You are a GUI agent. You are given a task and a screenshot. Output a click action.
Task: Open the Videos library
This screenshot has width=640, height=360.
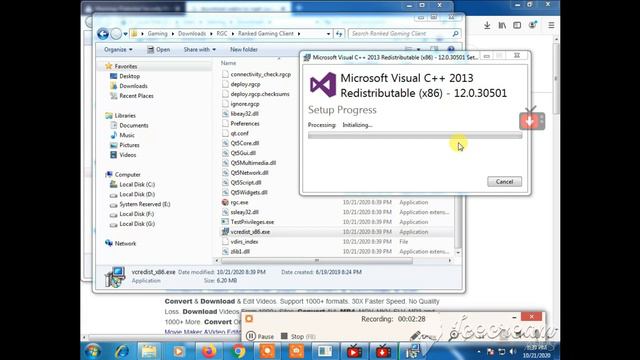(128, 155)
